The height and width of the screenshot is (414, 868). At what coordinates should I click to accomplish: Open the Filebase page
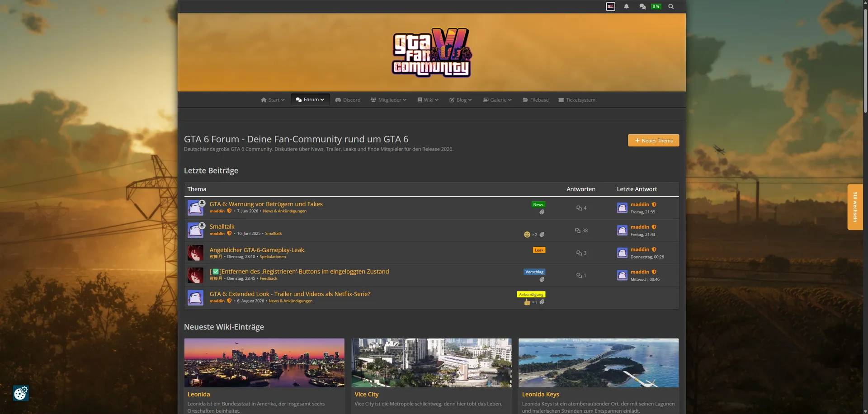536,100
